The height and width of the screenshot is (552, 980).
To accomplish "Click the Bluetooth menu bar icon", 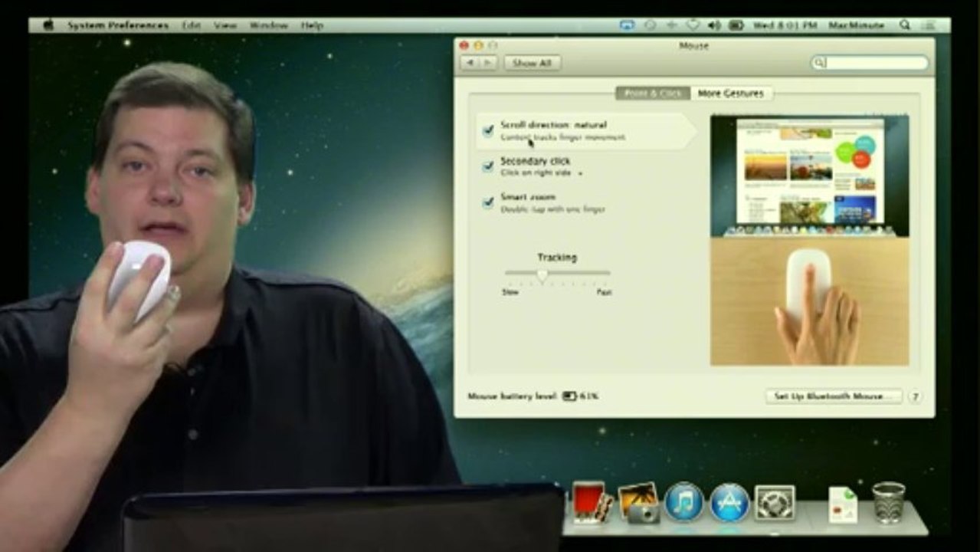I will click(x=672, y=25).
